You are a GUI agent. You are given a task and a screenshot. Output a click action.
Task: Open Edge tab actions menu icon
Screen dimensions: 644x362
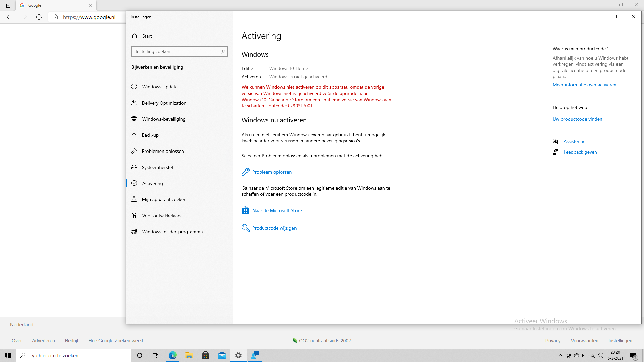[8, 5]
